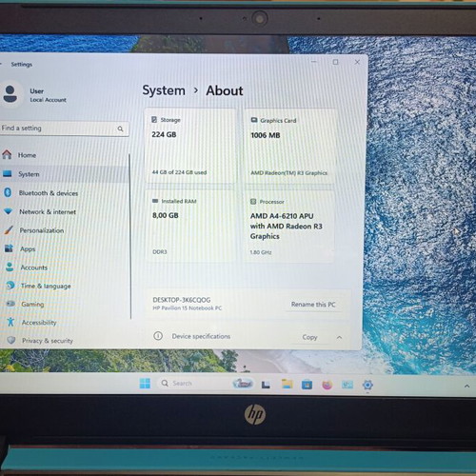Viewport: 476px width, 476px height.
Task: Click the Accessibility figure icon
Action: click(x=10, y=322)
